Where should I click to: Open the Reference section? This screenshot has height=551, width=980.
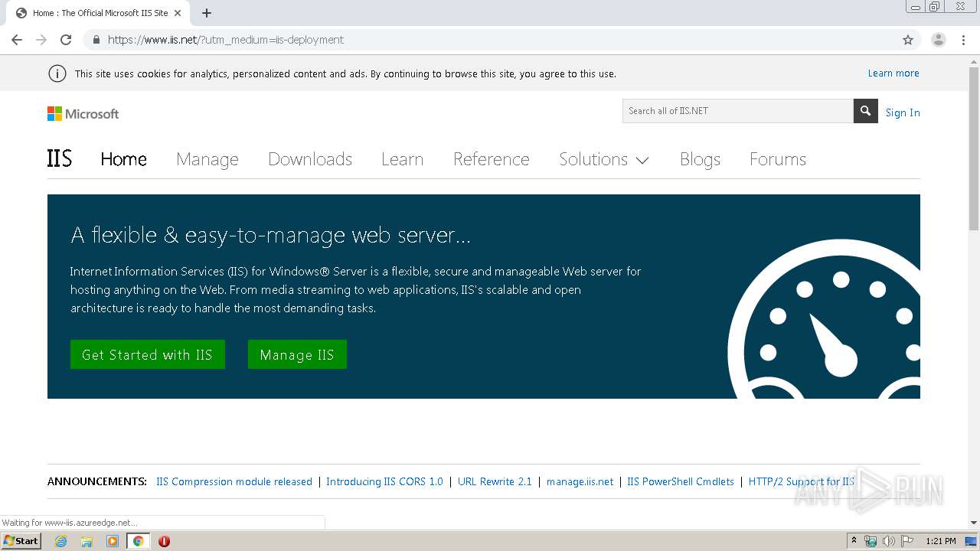492,159
